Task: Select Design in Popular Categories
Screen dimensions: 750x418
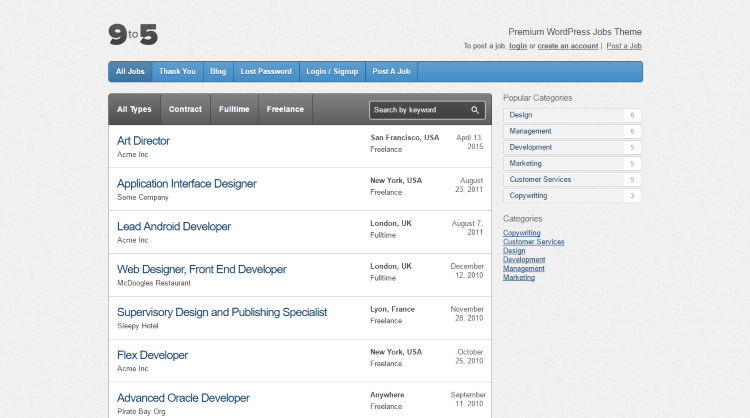Action: [572, 115]
